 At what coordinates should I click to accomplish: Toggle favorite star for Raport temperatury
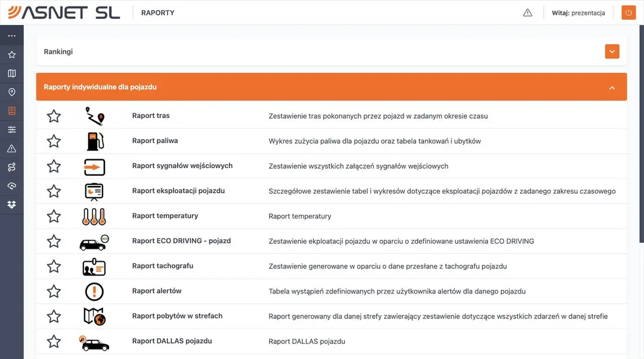[54, 216]
